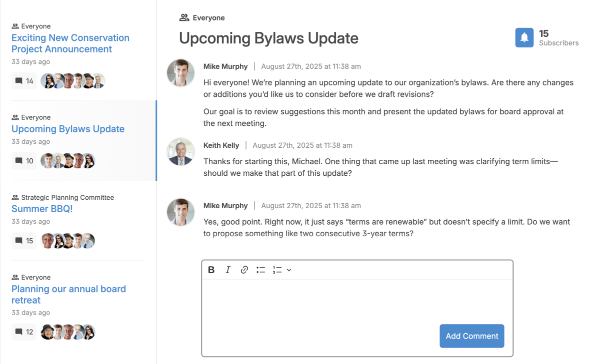The width and height of the screenshot is (600, 364).
Task: Click Mike Murphy's profile avatar
Action: coord(180,73)
